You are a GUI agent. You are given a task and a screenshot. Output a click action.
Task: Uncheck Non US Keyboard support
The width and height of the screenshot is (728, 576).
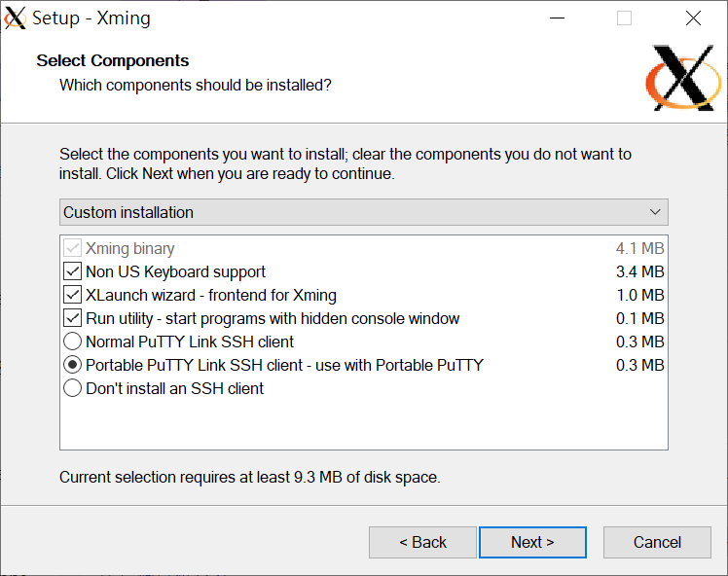[73, 271]
